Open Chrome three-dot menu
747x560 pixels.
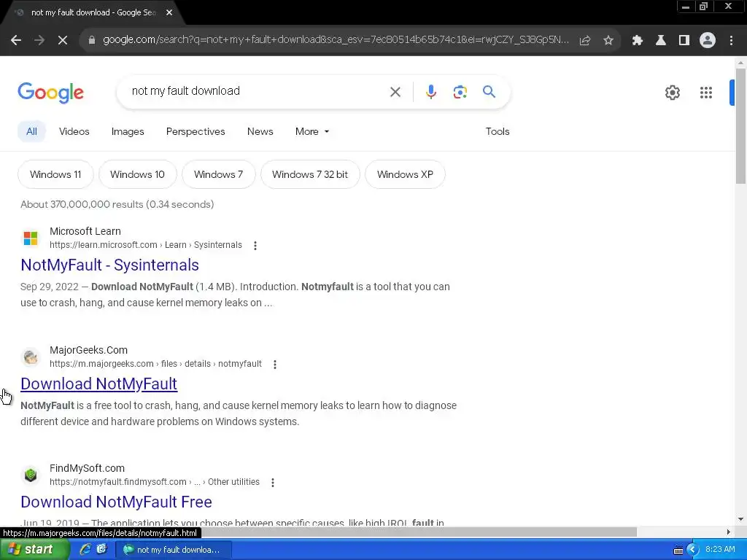(731, 41)
